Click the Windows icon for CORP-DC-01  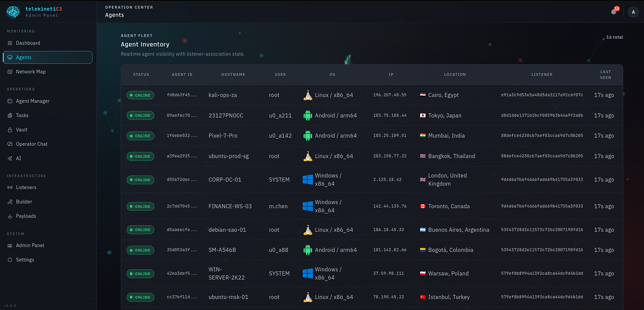308,180
